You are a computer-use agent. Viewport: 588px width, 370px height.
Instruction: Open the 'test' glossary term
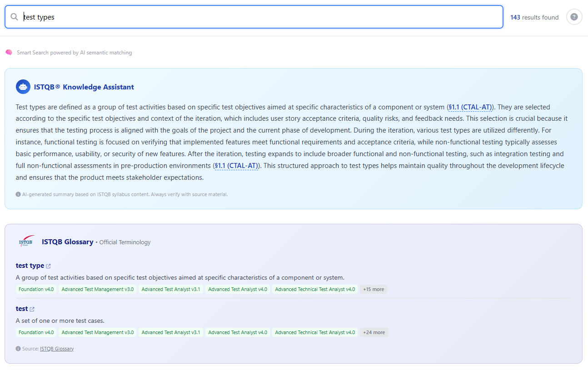22,309
